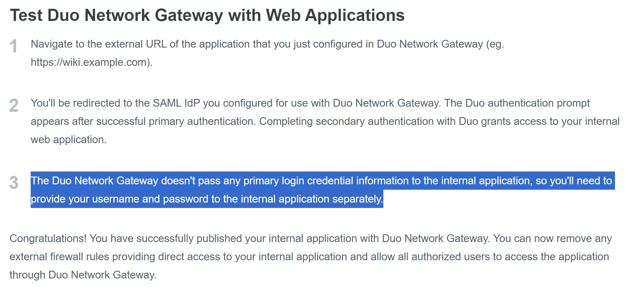
Task: Click the https://wiki.example.com URL text
Action: (x=90, y=62)
